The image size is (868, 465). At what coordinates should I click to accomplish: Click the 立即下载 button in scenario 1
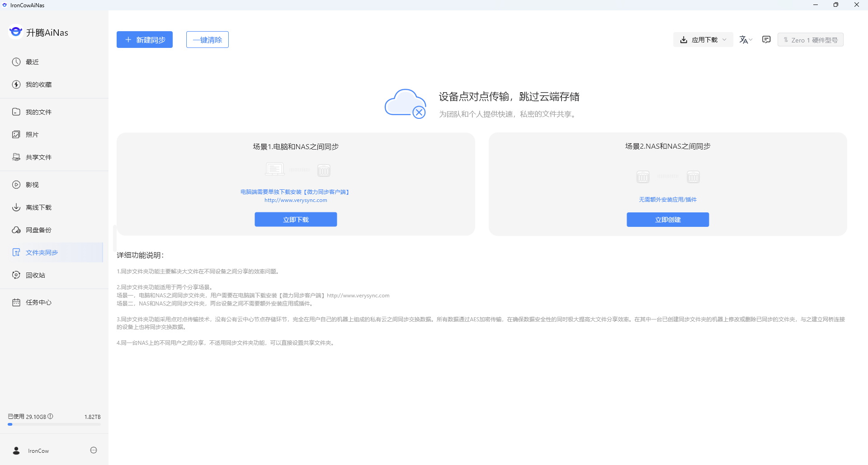296,220
